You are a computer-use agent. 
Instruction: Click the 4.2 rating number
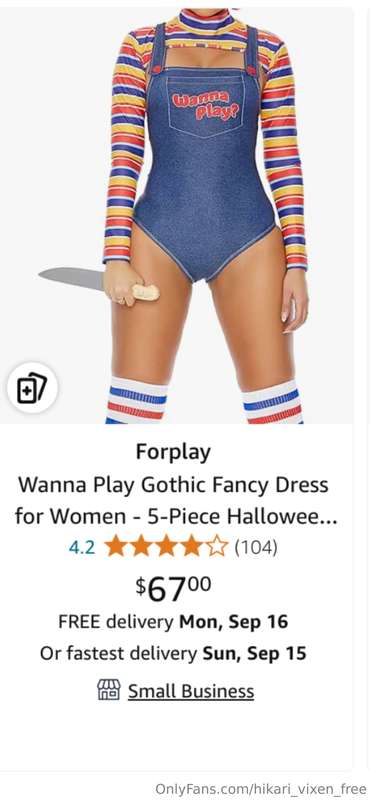click(x=82, y=547)
